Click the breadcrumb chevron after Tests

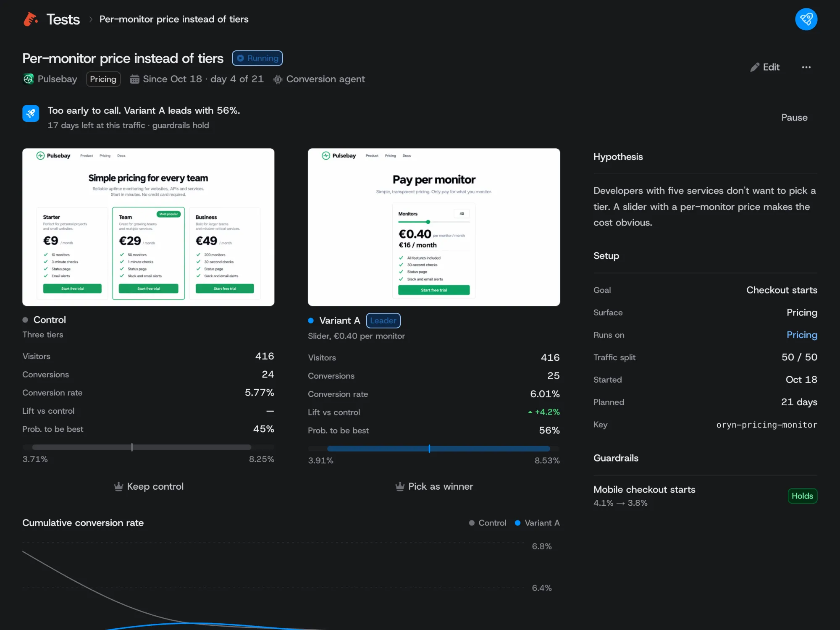[x=90, y=19]
